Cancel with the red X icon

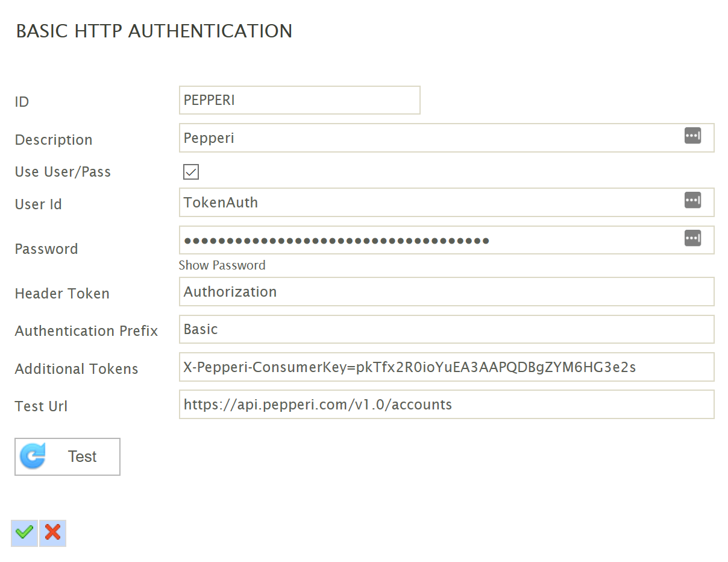(x=53, y=532)
